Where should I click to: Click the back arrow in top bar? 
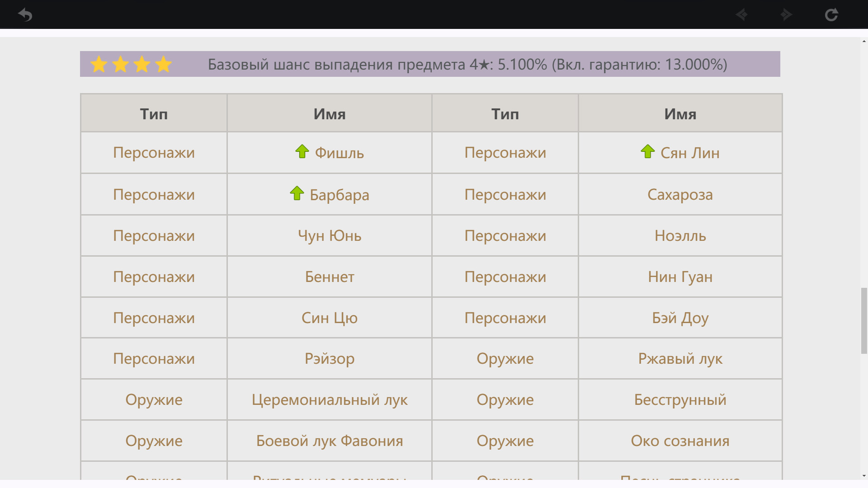[x=25, y=15]
